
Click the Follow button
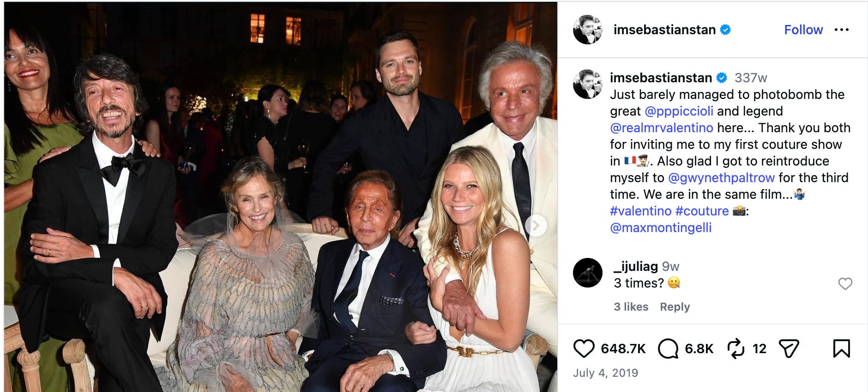[803, 29]
